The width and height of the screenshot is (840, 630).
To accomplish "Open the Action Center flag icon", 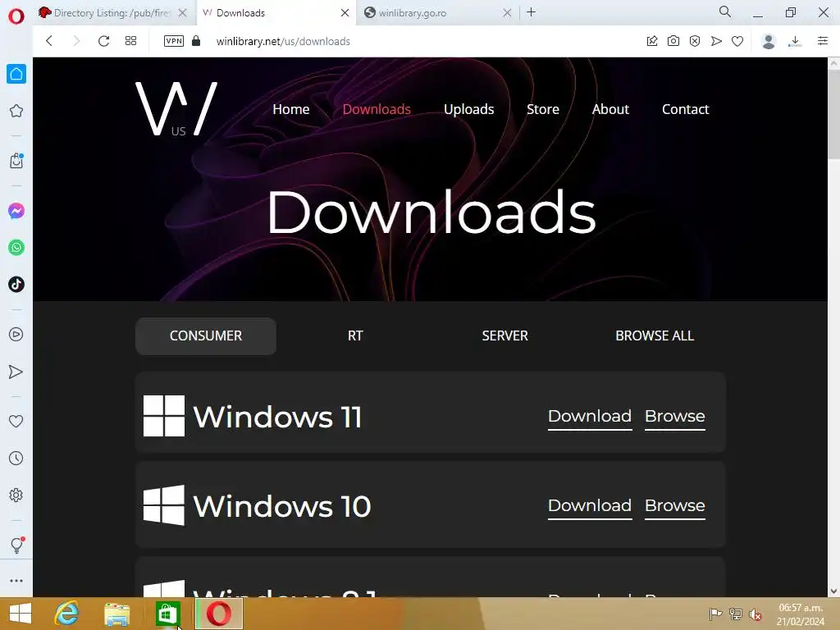I will pos(715,614).
